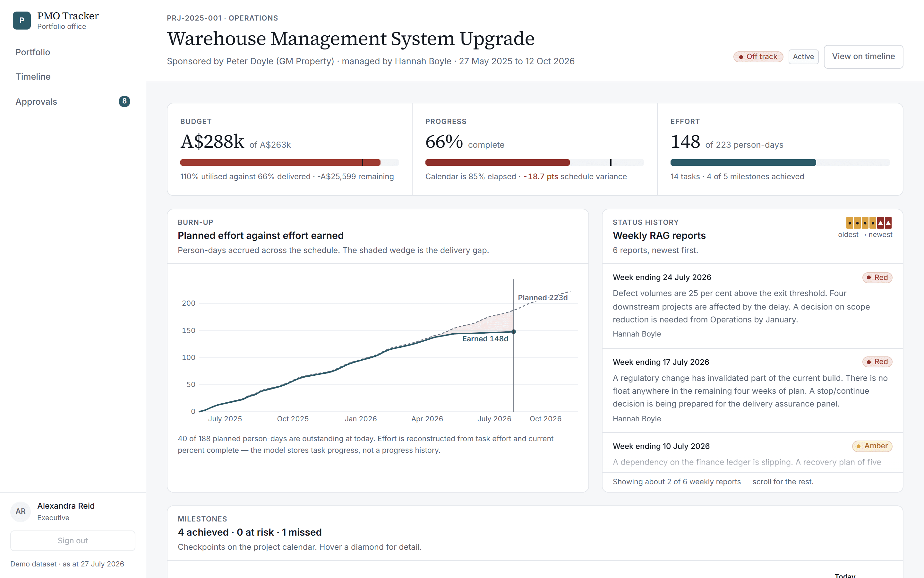The height and width of the screenshot is (578, 924).
Task: Click the Apr 2026 axis label
Action: [427, 419]
